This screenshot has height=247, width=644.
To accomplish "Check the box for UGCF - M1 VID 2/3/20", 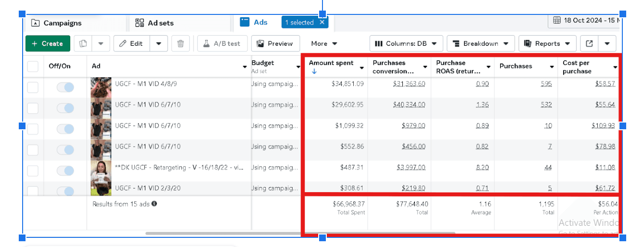I will (x=33, y=190).
